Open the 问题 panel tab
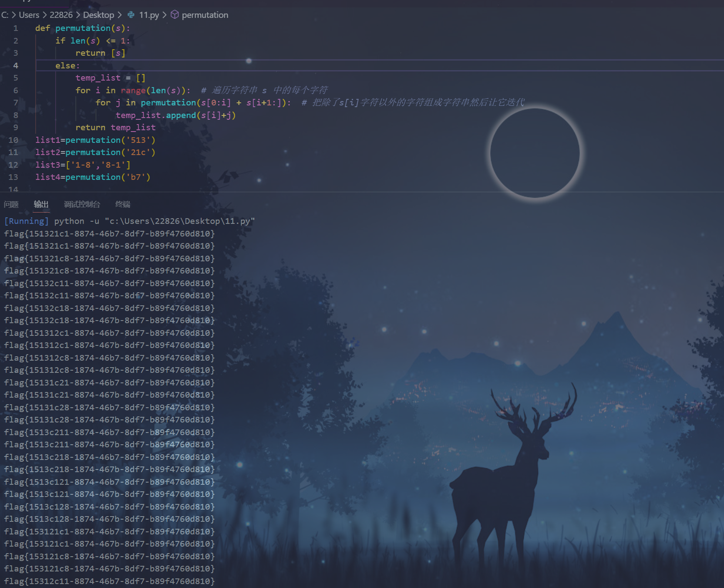The width and height of the screenshot is (724, 588). click(x=11, y=204)
